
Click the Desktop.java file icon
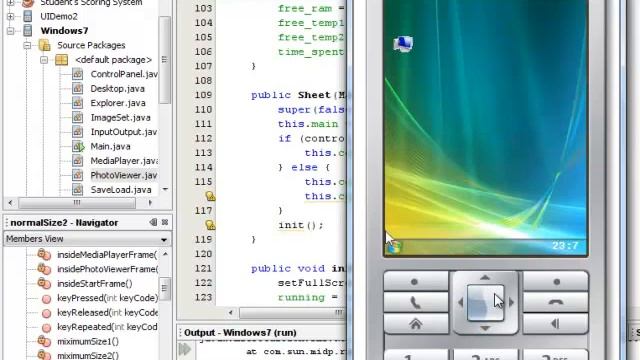pyautogui.click(x=77, y=89)
